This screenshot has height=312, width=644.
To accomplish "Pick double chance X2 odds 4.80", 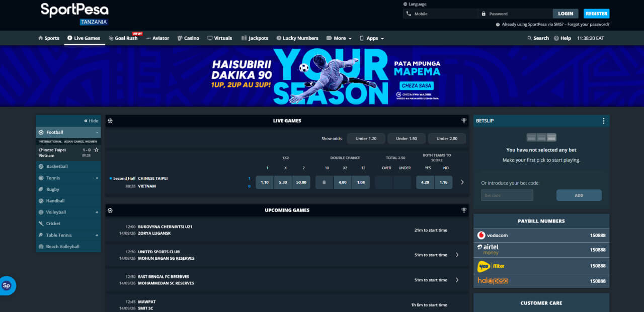I will pyautogui.click(x=343, y=182).
